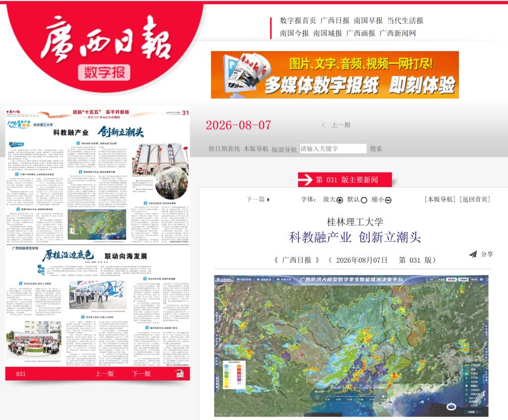Focus the keyword search input field
Screen dimensions: 508x420
pyautogui.click(x=333, y=149)
